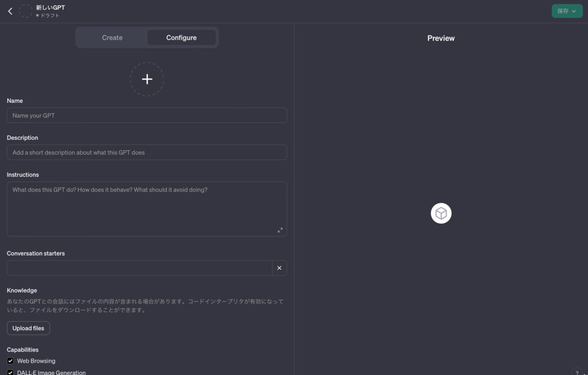Toggle the Web Browsing checkbox back on
Image resolution: width=588 pixels, height=375 pixels.
pyautogui.click(x=10, y=361)
